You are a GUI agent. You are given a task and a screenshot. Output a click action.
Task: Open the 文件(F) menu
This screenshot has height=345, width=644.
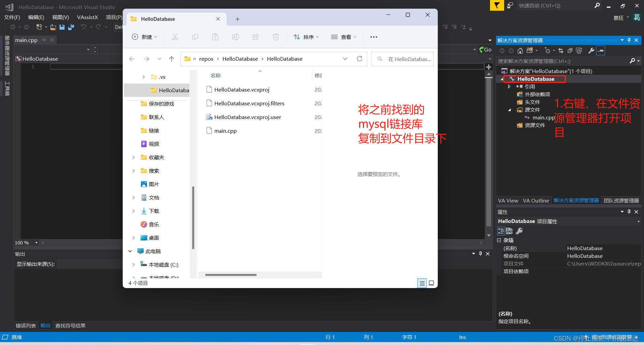click(12, 17)
